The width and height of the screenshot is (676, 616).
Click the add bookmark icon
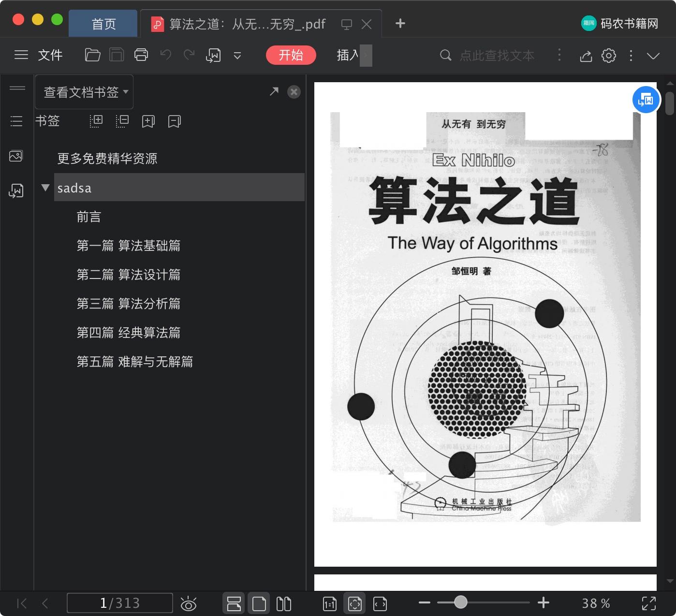148,121
